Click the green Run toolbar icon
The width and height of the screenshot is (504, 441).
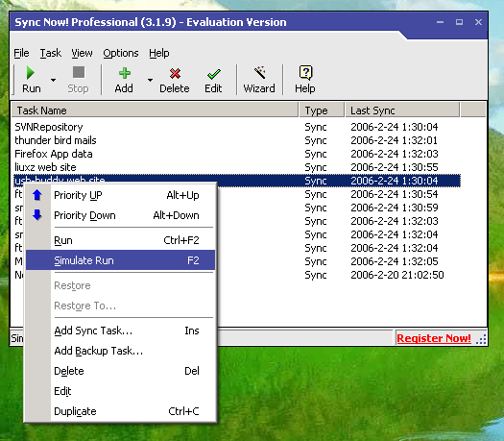[x=30, y=73]
